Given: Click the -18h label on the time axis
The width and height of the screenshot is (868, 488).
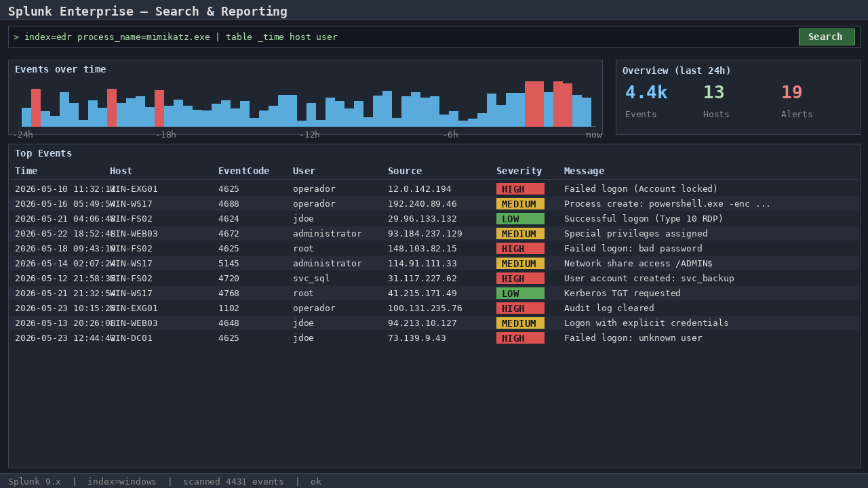Looking at the screenshot, I should [x=166, y=135].
